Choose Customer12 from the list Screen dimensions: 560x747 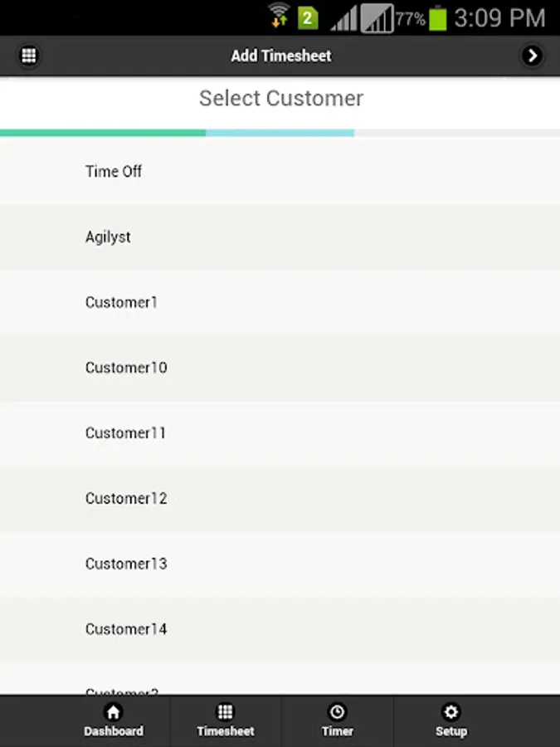tap(126, 499)
